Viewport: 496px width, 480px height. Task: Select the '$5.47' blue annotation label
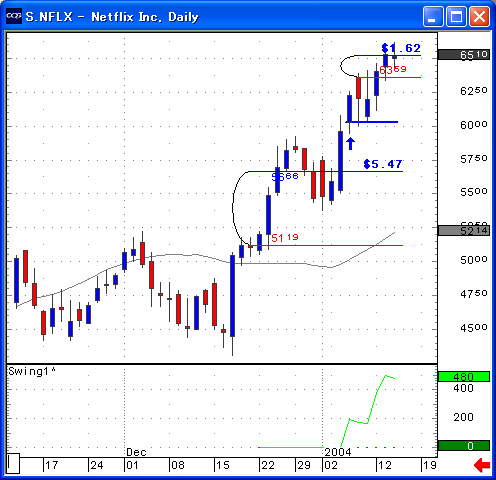[383, 164]
